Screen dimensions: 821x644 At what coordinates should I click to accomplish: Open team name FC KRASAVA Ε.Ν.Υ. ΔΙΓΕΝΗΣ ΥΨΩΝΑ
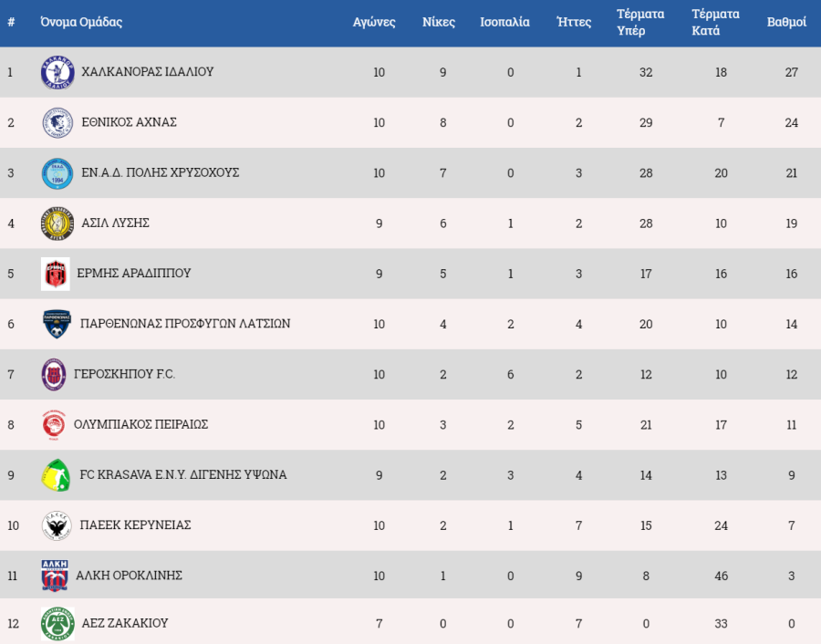[x=183, y=474]
